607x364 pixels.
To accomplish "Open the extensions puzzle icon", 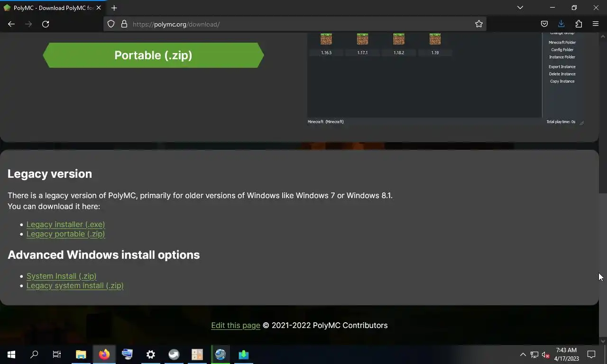I will click(579, 24).
